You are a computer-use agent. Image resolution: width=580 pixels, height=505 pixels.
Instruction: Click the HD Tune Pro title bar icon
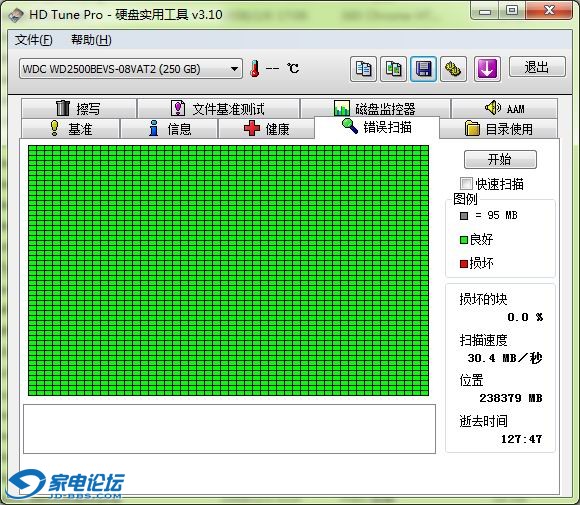coord(16,15)
